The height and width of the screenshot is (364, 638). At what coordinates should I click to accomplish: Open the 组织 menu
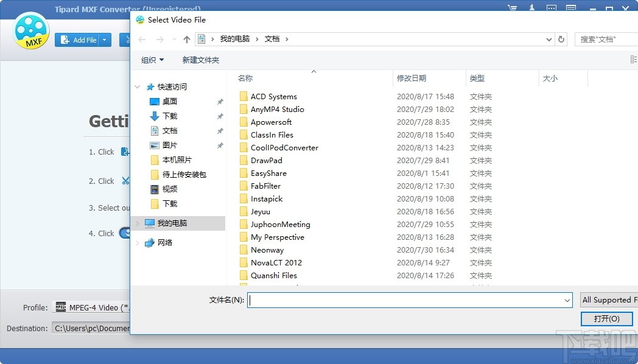pos(153,60)
